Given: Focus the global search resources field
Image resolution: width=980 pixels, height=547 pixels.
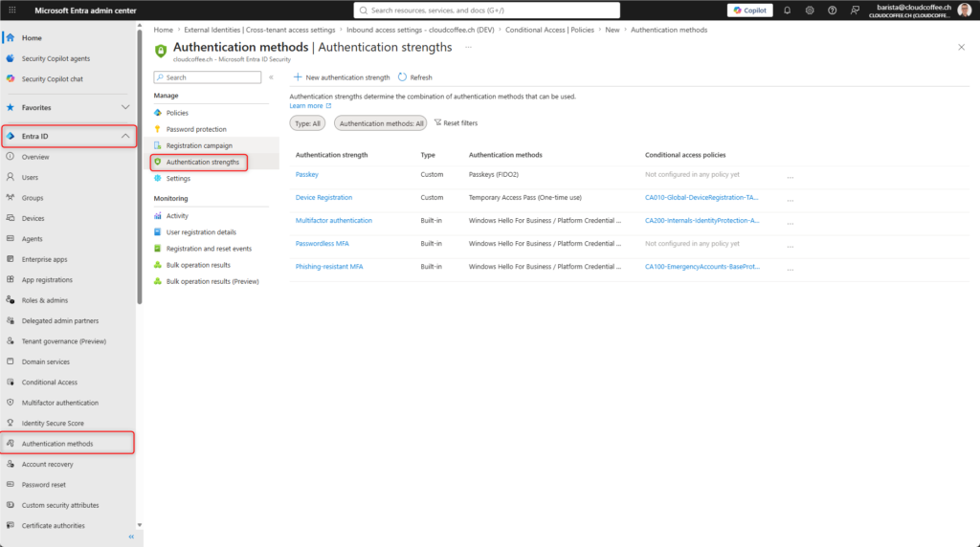Looking at the screenshot, I should click(x=486, y=10).
